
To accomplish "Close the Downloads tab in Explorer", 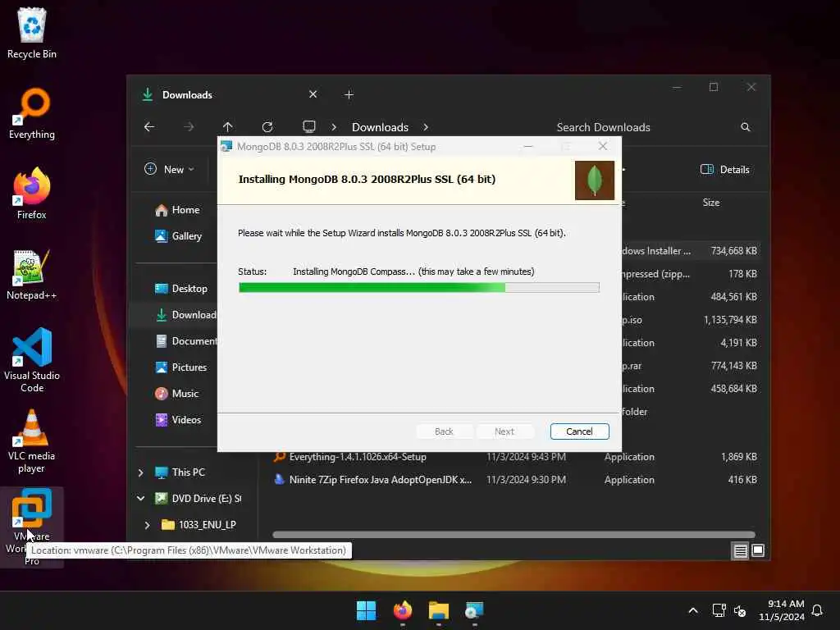I will pos(313,94).
